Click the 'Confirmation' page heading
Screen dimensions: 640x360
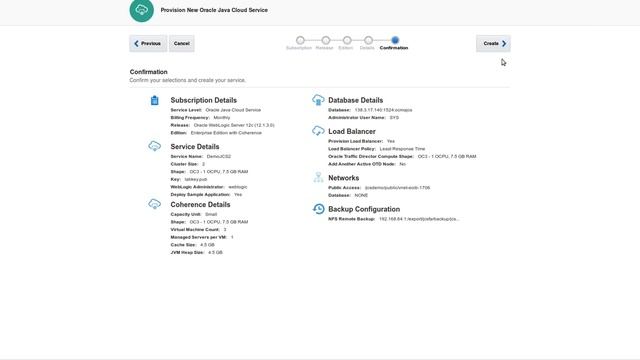[149, 72]
